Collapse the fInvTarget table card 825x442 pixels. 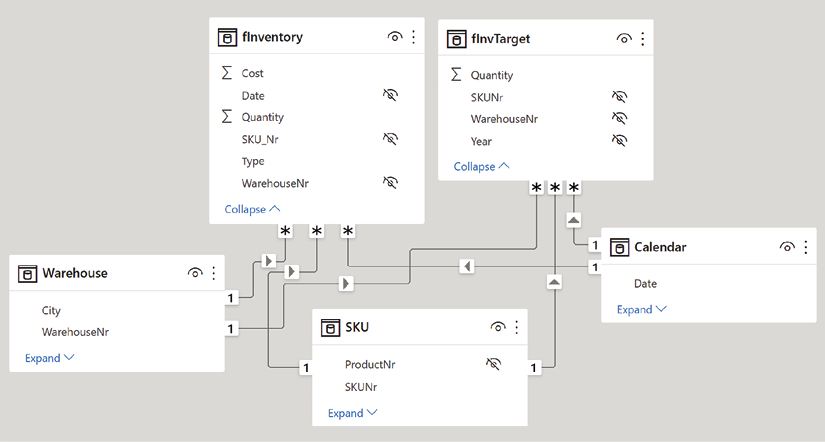481,167
